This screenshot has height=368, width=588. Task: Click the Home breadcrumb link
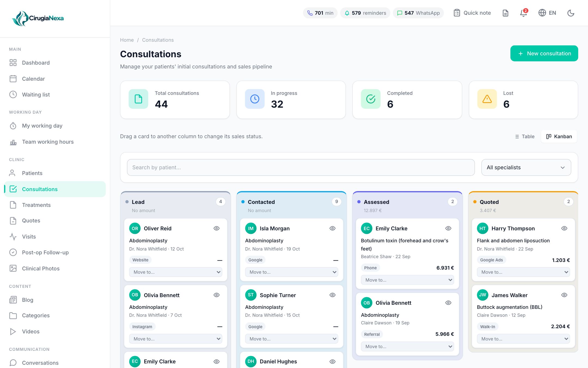pyautogui.click(x=127, y=40)
